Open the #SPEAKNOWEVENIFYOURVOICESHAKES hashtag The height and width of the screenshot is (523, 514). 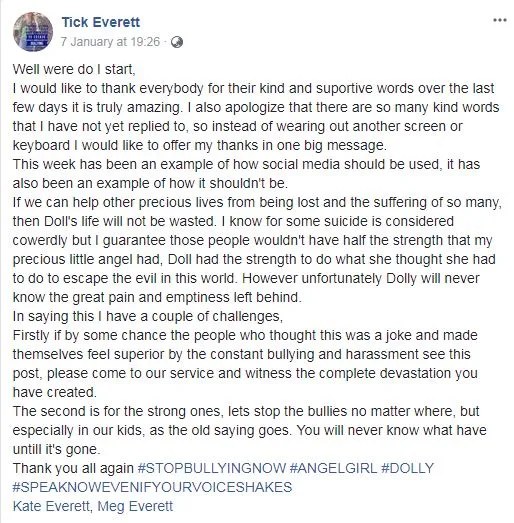152,487
